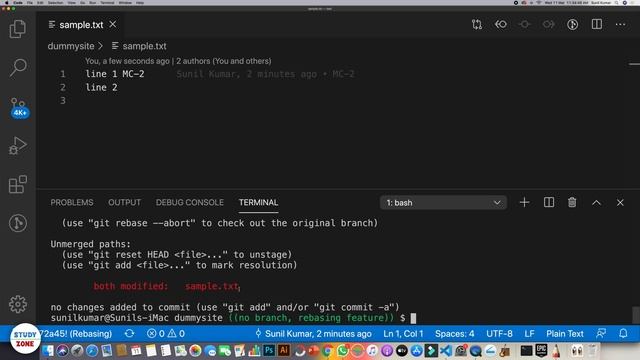The width and height of the screenshot is (640, 360).
Task: Switch to the OUTPUT tab
Action: tap(124, 202)
